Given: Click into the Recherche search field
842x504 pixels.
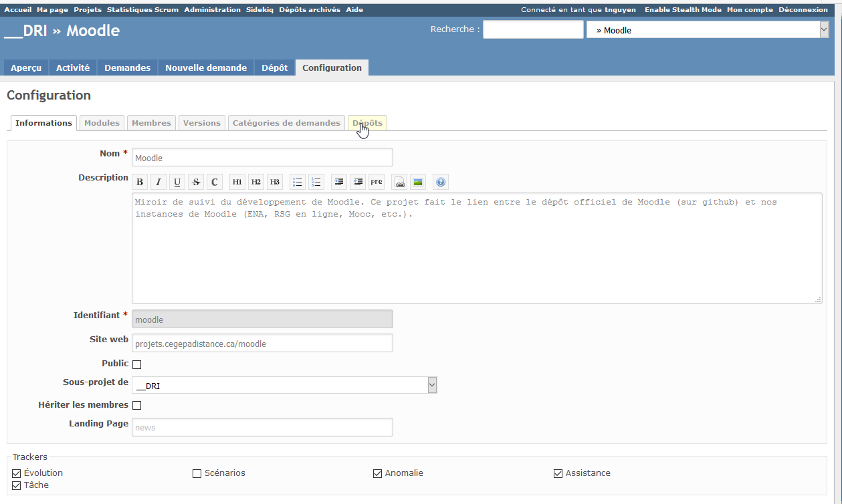Looking at the screenshot, I should tap(533, 29).
